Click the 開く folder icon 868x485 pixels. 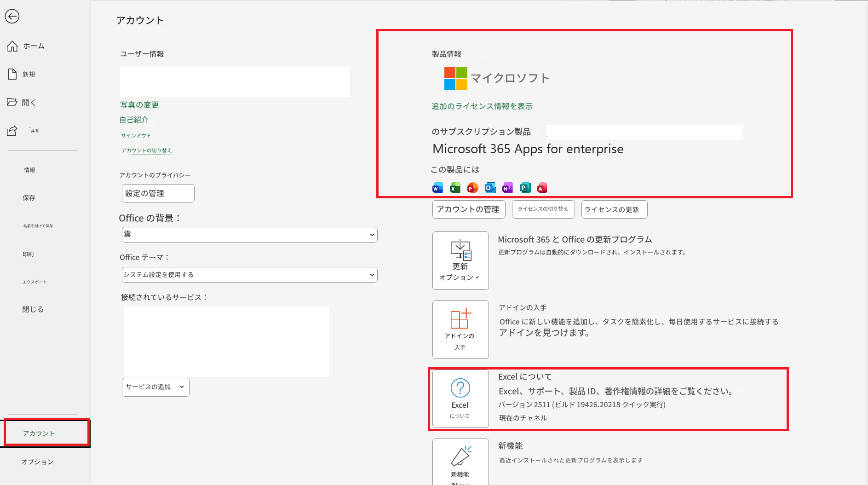coord(12,102)
